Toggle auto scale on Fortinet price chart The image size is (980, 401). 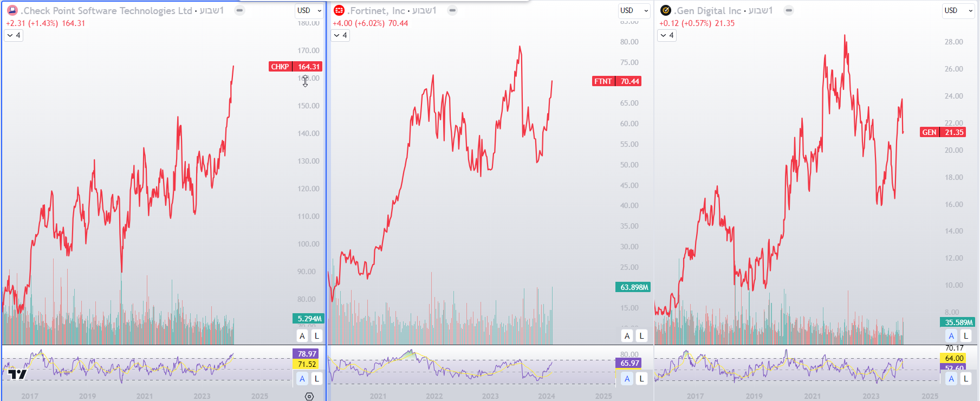click(627, 336)
